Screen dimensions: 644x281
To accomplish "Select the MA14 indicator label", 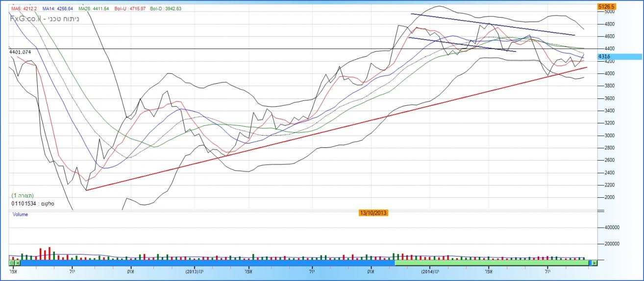I will click(57, 8).
